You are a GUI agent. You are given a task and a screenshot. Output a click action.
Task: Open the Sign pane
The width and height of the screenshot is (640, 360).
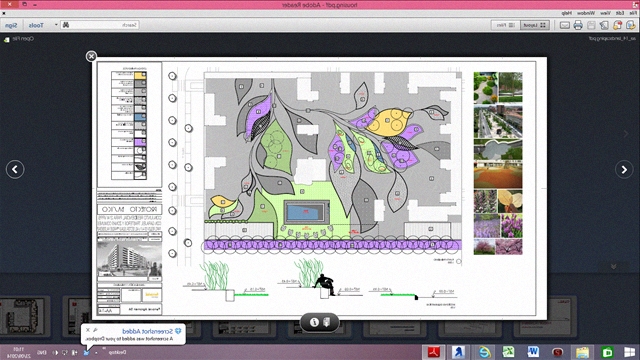(x=11, y=25)
